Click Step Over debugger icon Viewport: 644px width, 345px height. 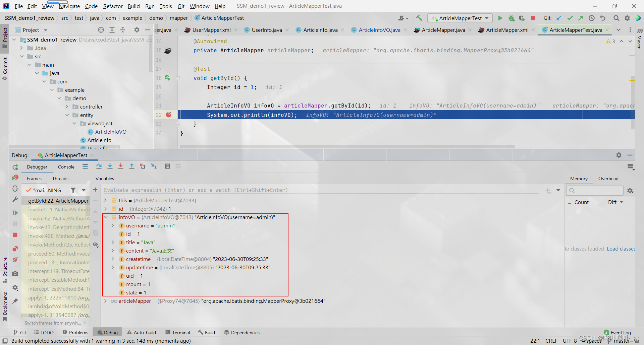99,166
